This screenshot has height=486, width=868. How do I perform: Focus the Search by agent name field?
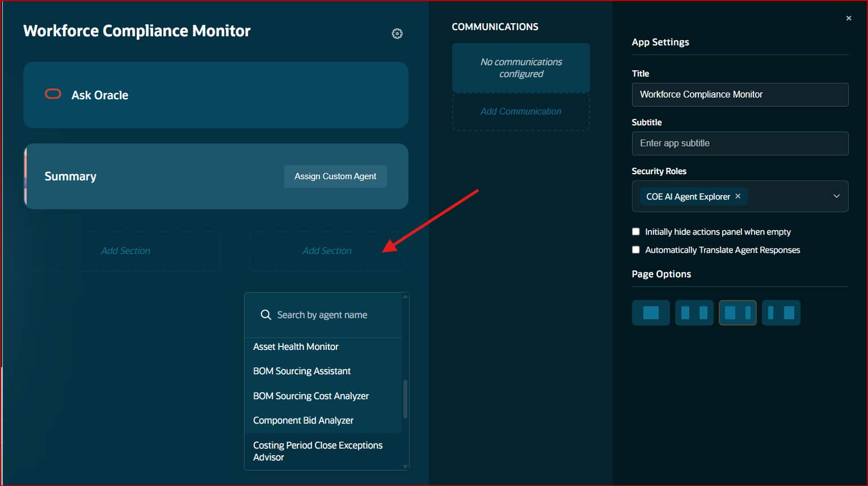coord(322,315)
